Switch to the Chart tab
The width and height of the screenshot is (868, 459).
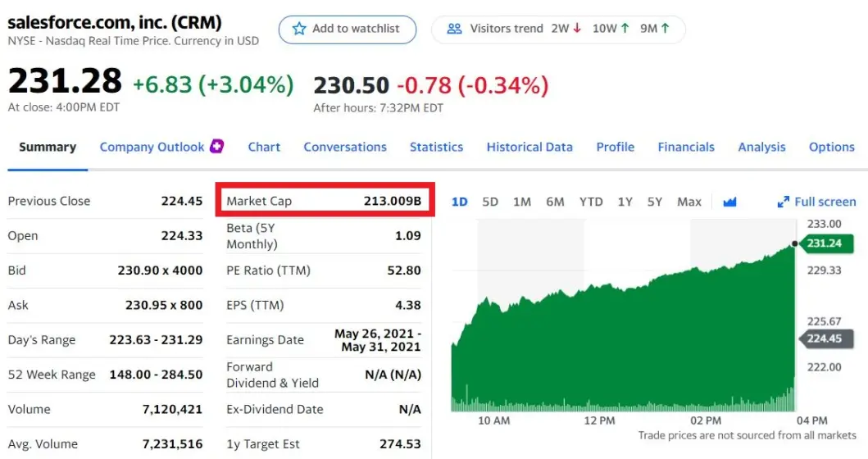(x=264, y=148)
